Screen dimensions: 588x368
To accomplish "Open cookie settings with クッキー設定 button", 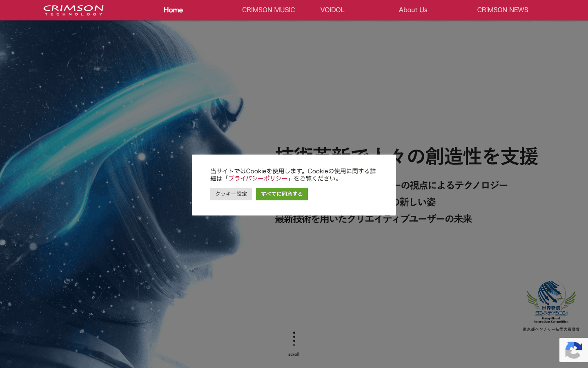I will click(231, 194).
